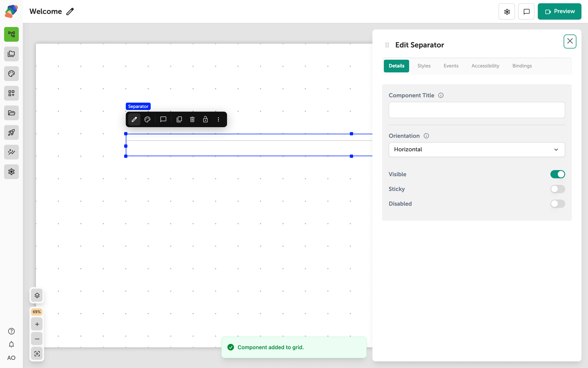The height and width of the screenshot is (368, 588).
Task: Open the pages stack sidebar icon
Action: coord(11,54)
